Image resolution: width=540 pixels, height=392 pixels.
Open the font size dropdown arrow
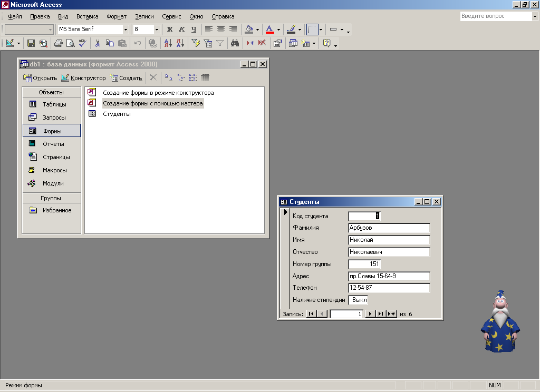(157, 30)
